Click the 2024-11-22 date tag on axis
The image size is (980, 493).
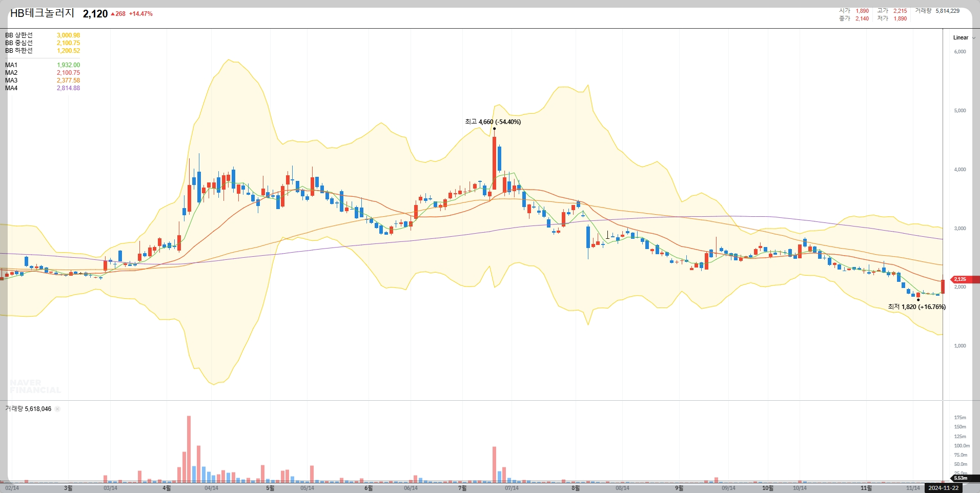(944, 488)
